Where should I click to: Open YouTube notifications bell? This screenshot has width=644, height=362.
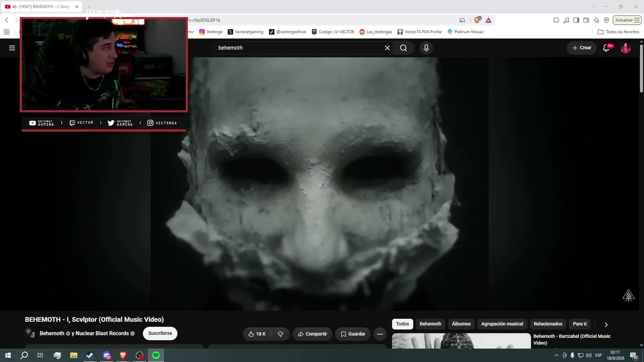[607, 48]
